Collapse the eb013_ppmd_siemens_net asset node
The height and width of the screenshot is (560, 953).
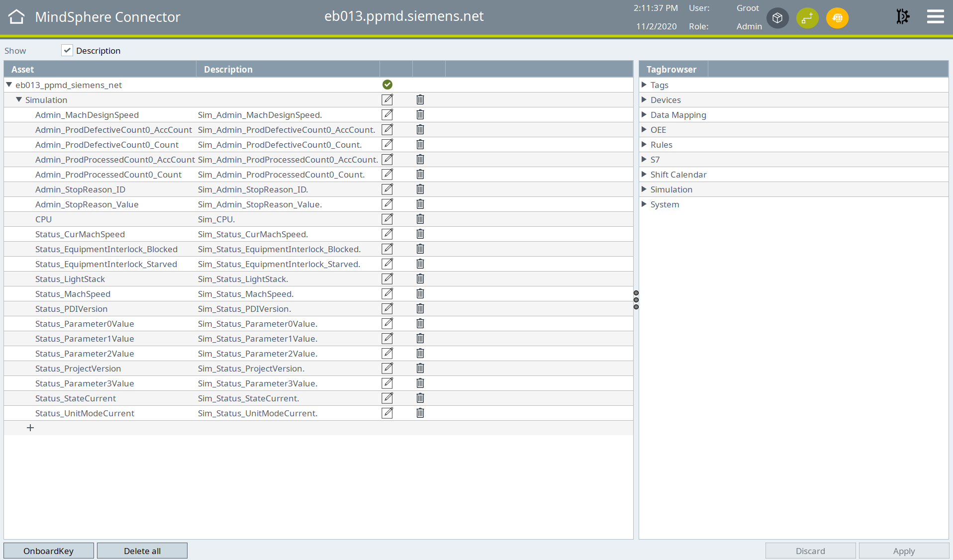point(9,85)
